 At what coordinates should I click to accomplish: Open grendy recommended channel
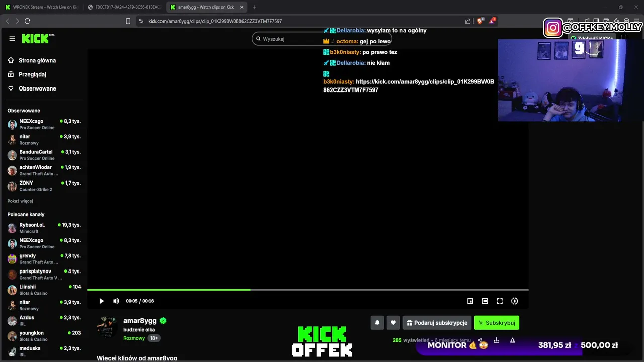pyautogui.click(x=44, y=259)
